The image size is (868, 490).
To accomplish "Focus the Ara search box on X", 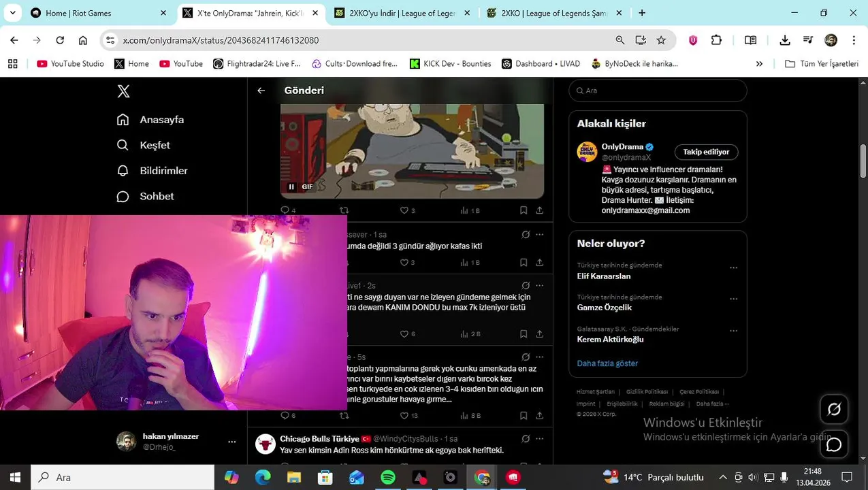I will pos(658,91).
